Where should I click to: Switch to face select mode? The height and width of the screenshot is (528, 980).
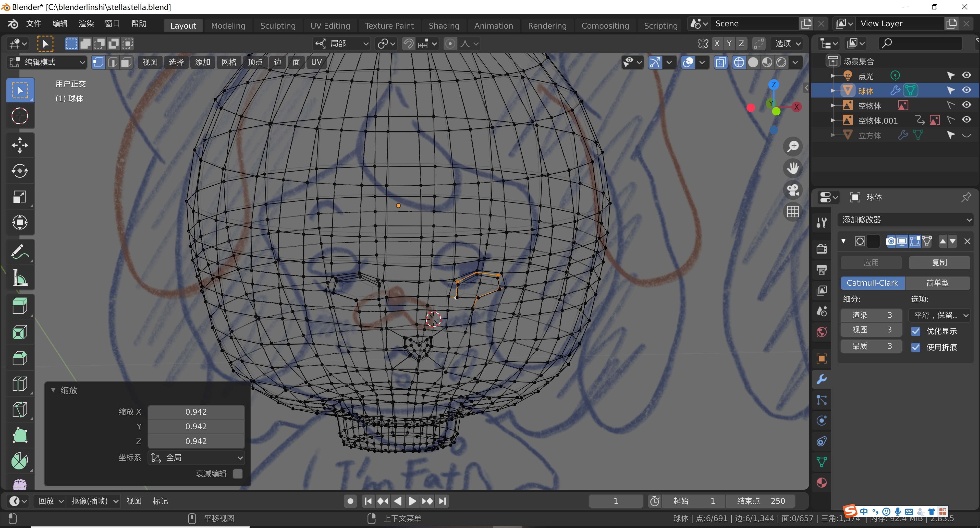click(x=126, y=62)
